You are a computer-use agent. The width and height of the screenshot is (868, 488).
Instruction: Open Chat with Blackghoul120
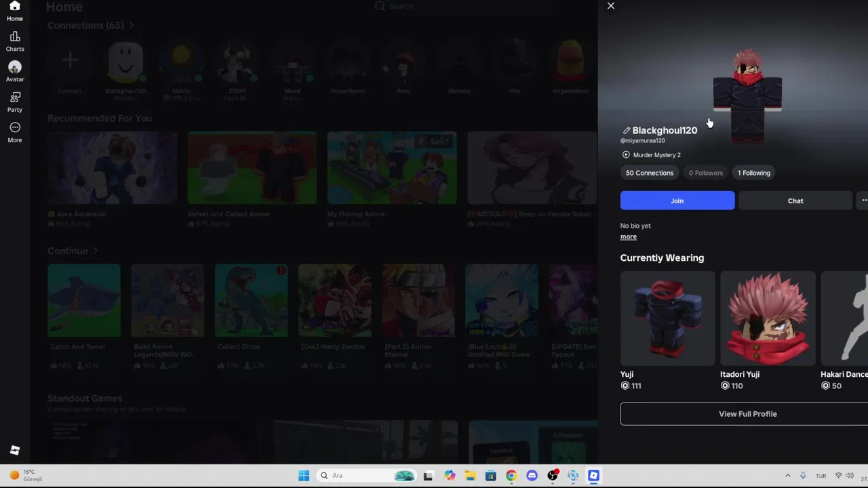(795, 201)
